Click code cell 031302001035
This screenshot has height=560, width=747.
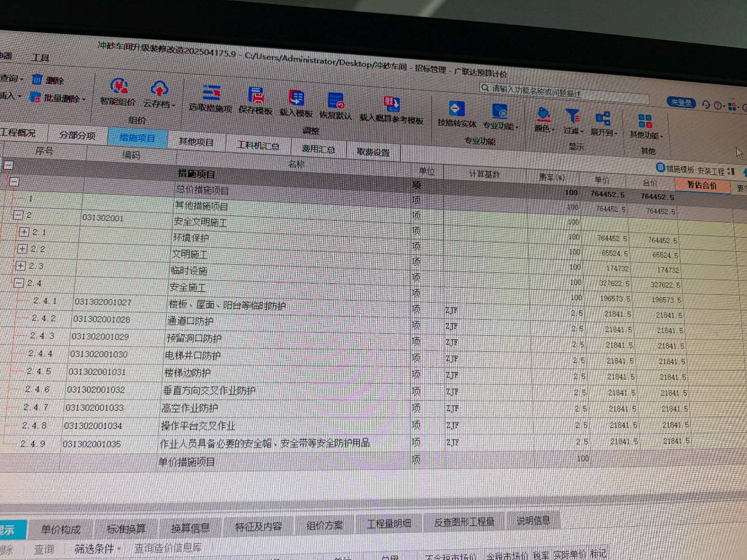tap(92, 444)
